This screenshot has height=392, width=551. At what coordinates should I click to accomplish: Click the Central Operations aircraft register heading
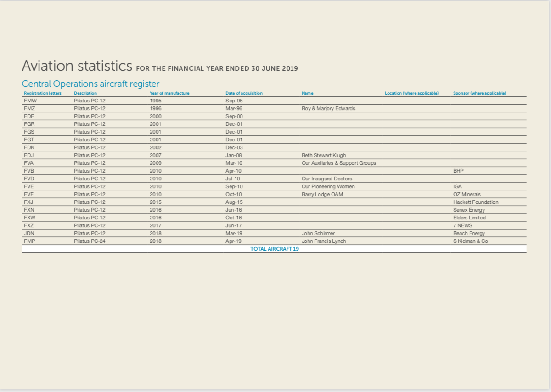(90, 84)
